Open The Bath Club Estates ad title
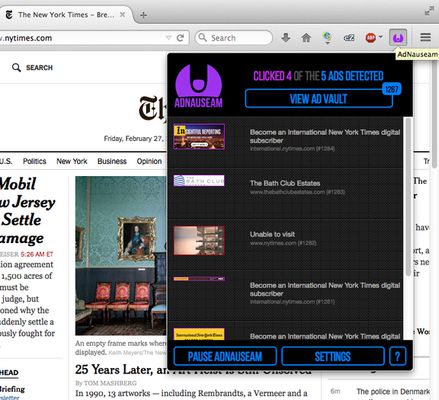 pos(285,183)
